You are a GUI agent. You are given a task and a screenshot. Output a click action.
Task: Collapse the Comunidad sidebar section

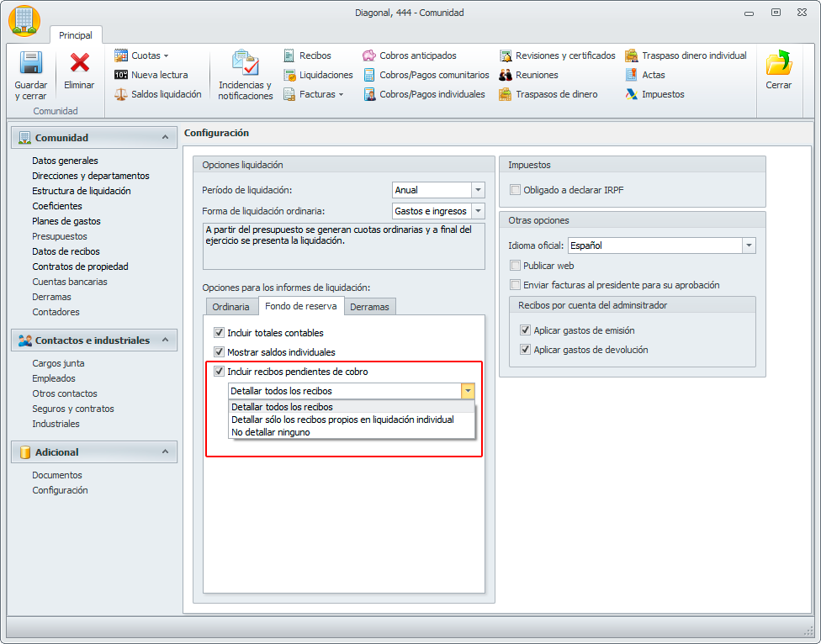pyautogui.click(x=165, y=137)
